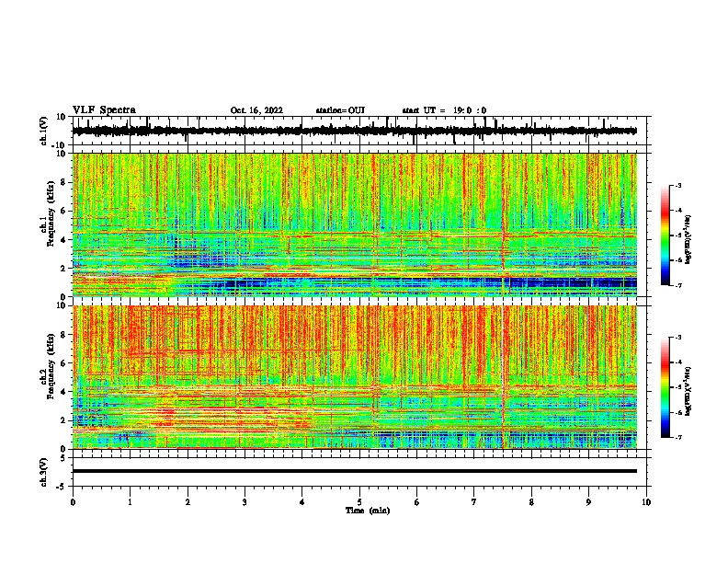The image size is (728, 563).
Task: Click the time axis tick label '4'
Action: 302,502
